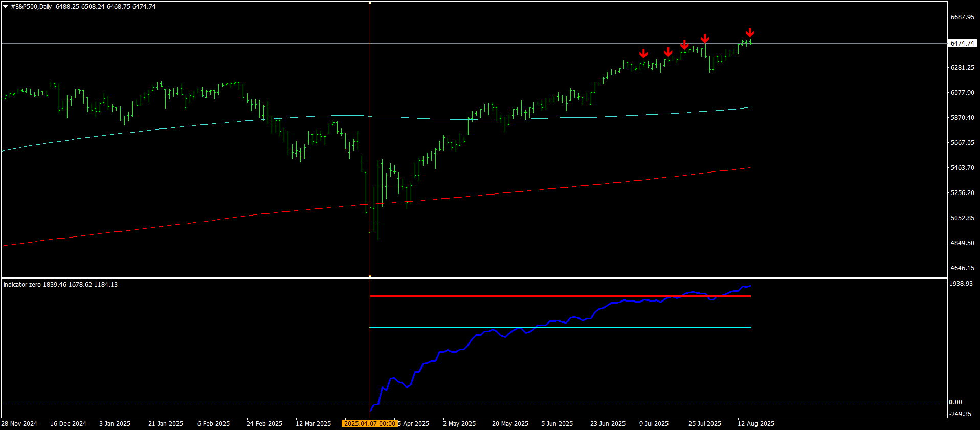Image resolution: width=980 pixels, height=430 pixels.
Task: Click the vertical line's bottom anchor handle
Action: 370,276
